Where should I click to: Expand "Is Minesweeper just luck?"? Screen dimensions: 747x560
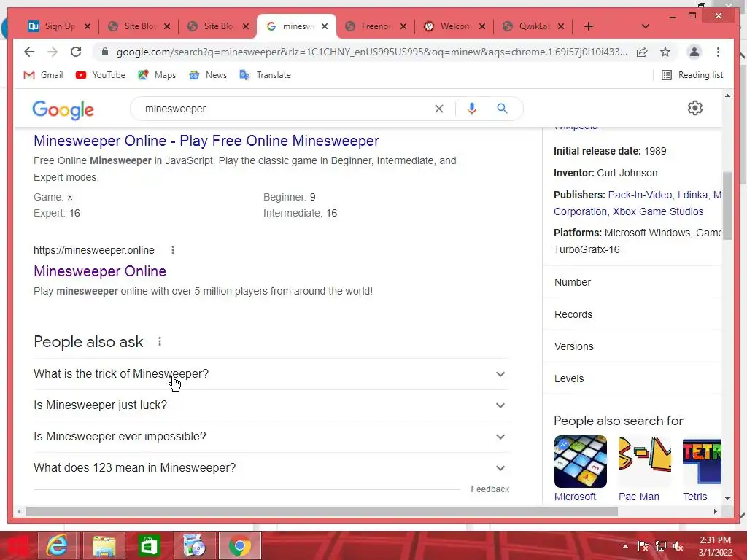(x=271, y=405)
